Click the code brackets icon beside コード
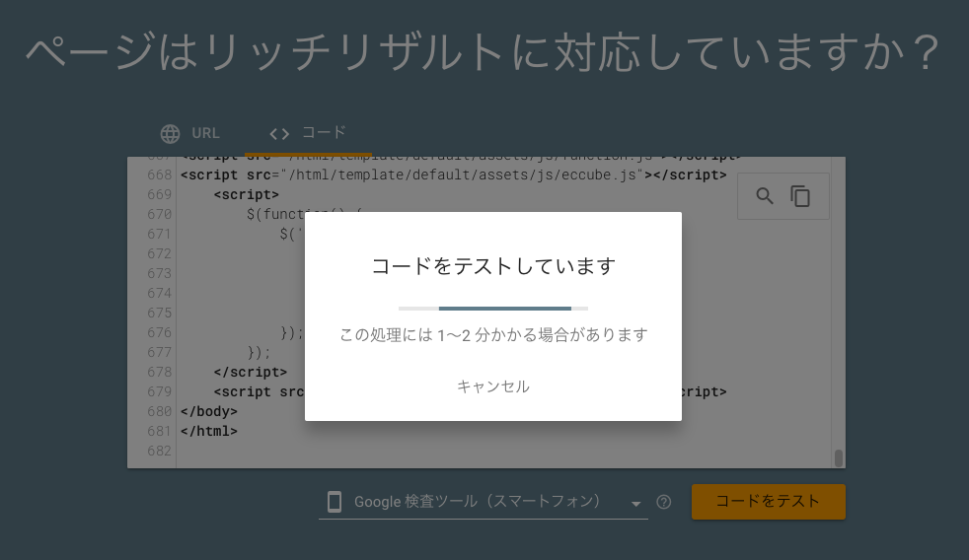The image size is (969, 560). click(x=279, y=133)
